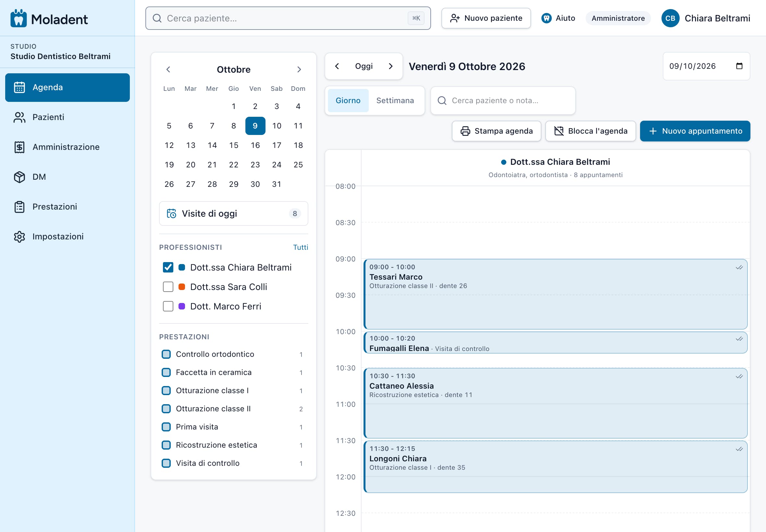Click Visite di oggi button

tap(233, 213)
